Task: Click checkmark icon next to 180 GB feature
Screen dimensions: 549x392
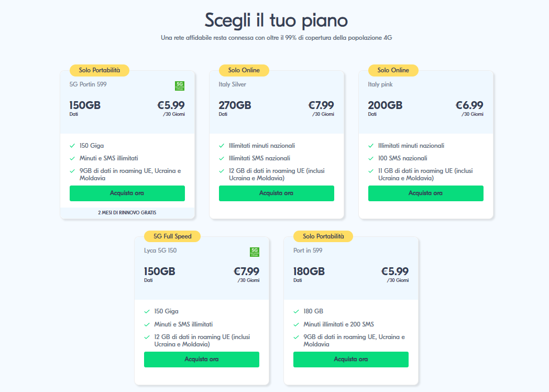Action: [296, 311]
